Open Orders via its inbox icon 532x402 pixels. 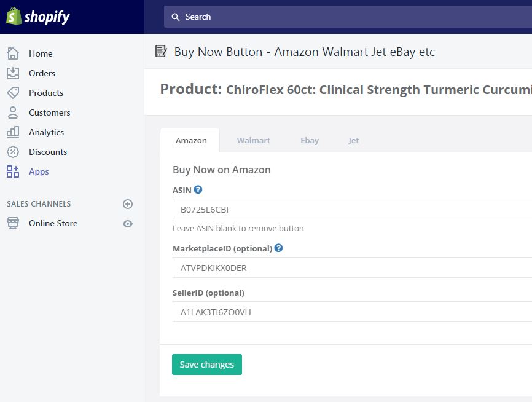pyautogui.click(x=13, y=73)
